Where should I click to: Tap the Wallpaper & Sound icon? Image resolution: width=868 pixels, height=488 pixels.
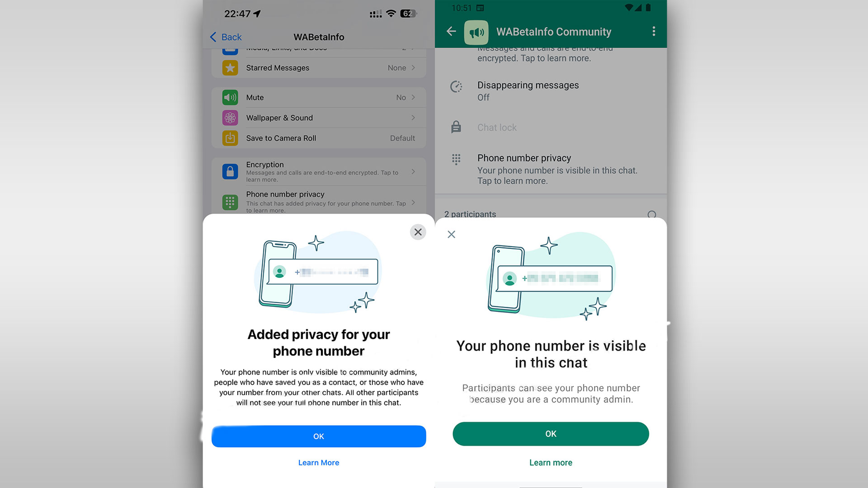tap(230, 117)
